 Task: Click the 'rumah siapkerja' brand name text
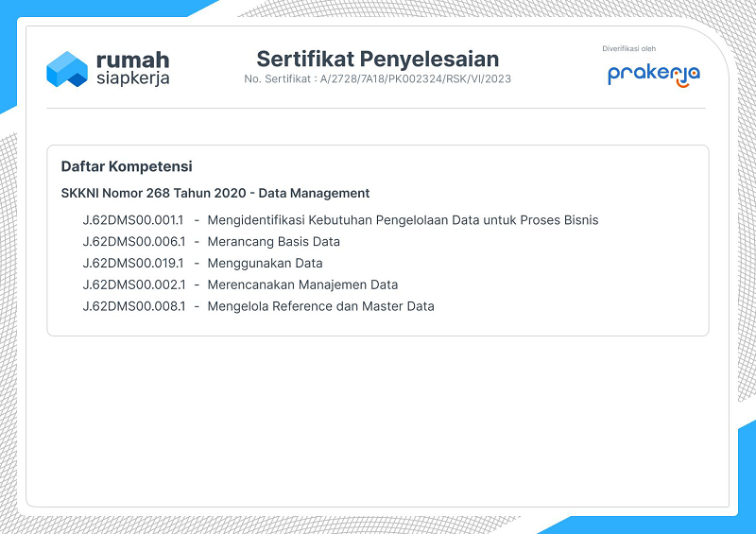(x=132, y=68)
